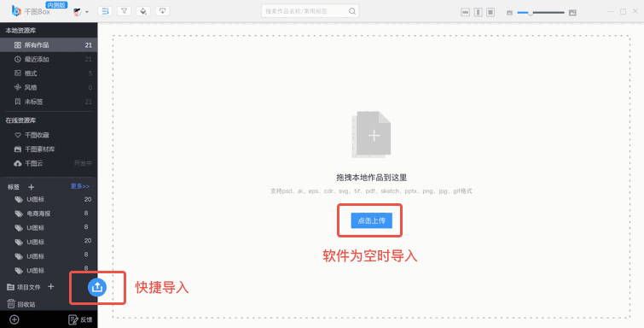The height and width of the screenshot is (328, 644).
Task: Switch to the vertical layout view icon
Action: point(478,12)
